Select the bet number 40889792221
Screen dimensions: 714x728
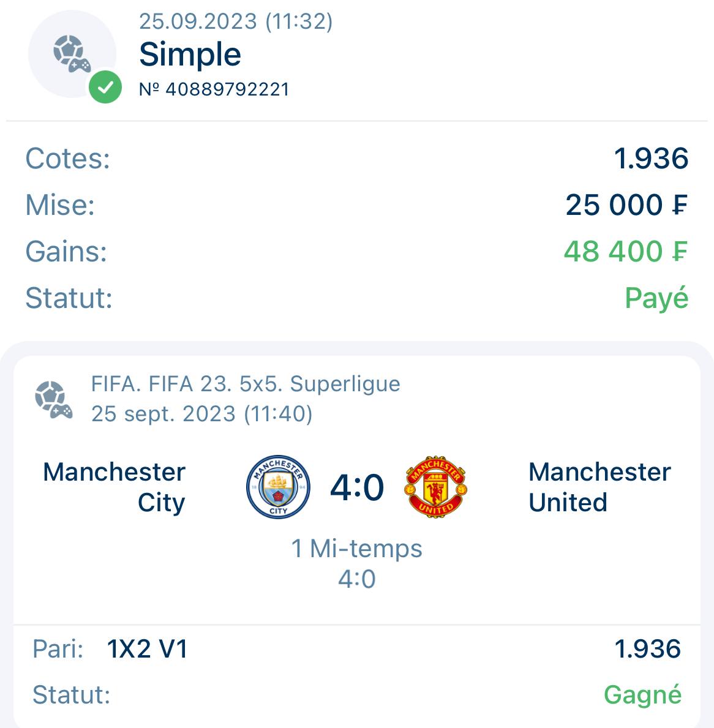click(x=214, y=89)
